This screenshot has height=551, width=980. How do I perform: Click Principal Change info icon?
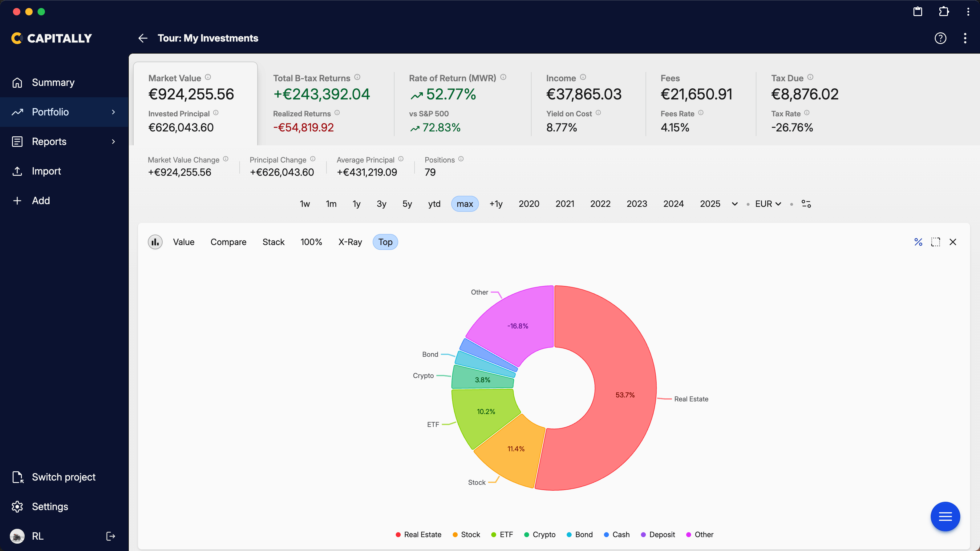(x=313, y=159)
